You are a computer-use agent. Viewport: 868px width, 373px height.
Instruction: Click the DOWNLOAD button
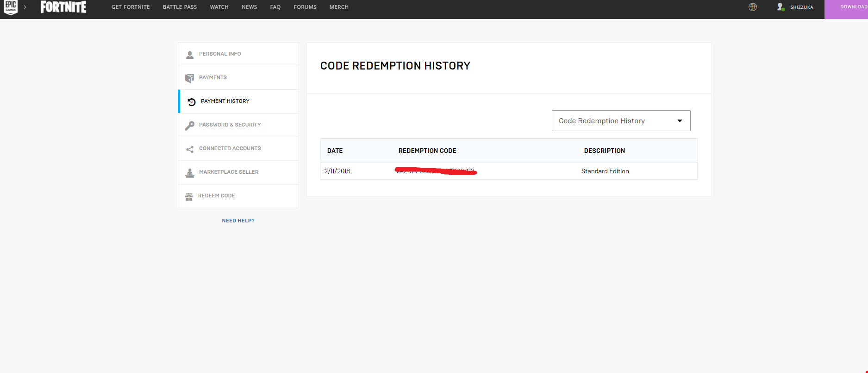pyautogui.click(x=846, y=9)
